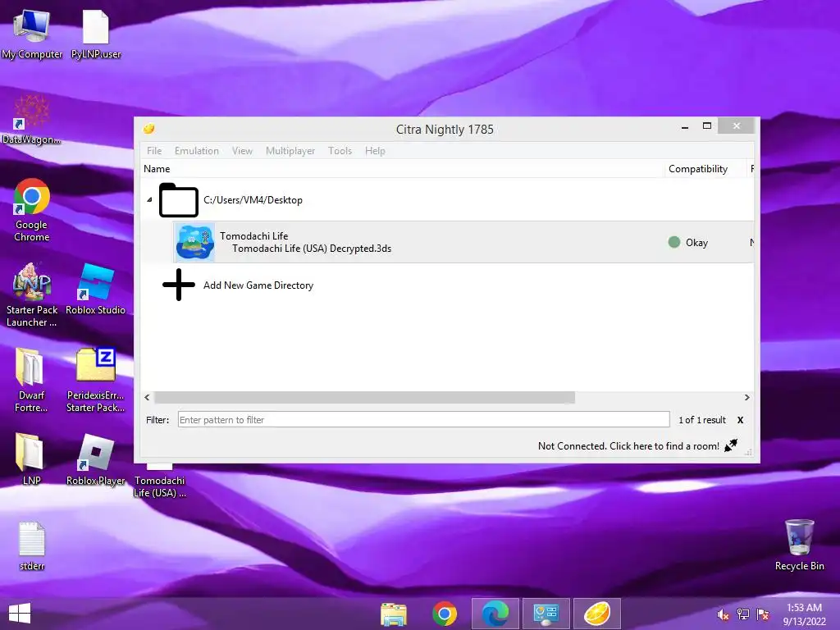Select Google Chrome desktop shortcut

coord(32,210)
